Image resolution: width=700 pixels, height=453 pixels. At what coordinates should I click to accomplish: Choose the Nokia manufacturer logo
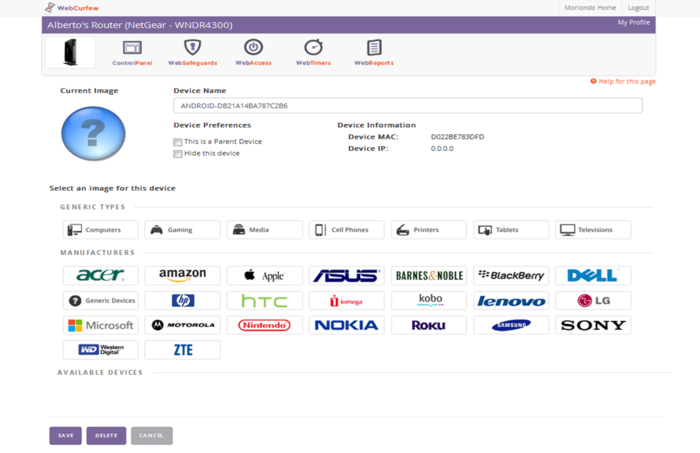pos(346,325)
